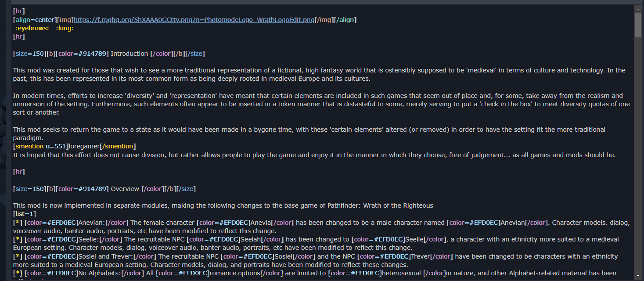644x281 pixels.
Task: Click the [*] marker before Seelie:
Action: (x=18, y=239)
